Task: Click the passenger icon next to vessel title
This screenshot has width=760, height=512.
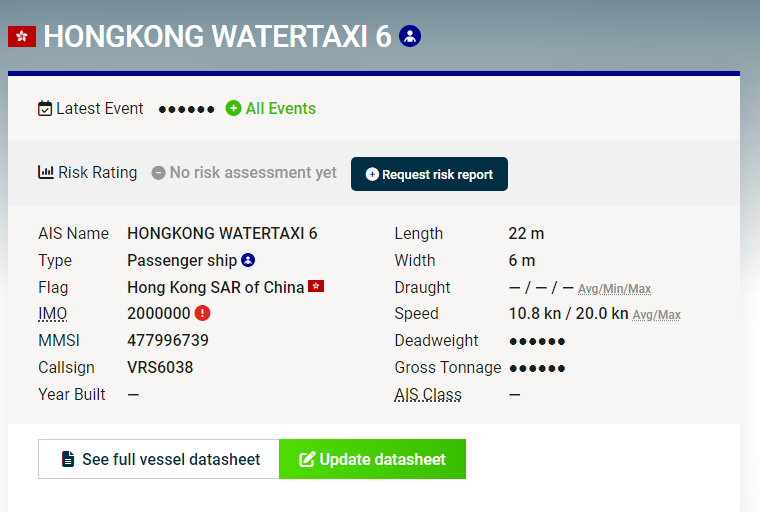Action: point(410,36)
